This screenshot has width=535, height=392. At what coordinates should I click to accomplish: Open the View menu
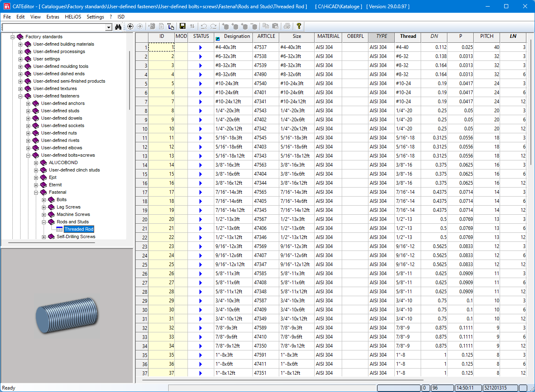(35, 17)
